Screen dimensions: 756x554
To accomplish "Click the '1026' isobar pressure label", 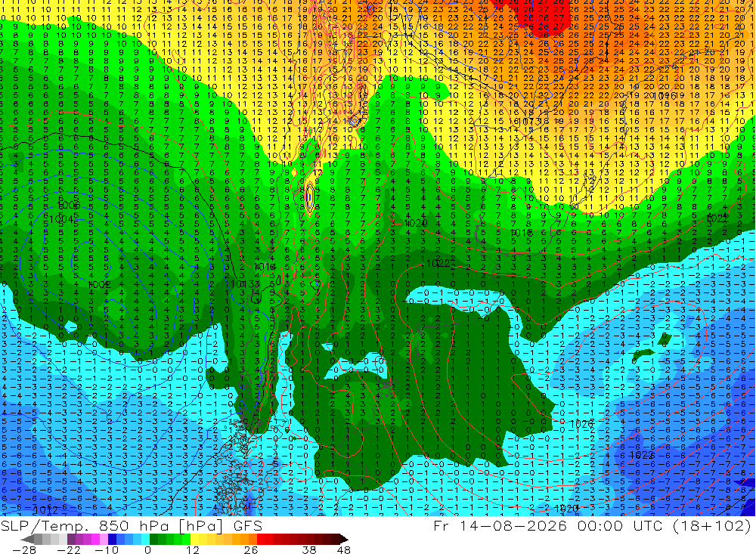I will (x=582, y=424).
